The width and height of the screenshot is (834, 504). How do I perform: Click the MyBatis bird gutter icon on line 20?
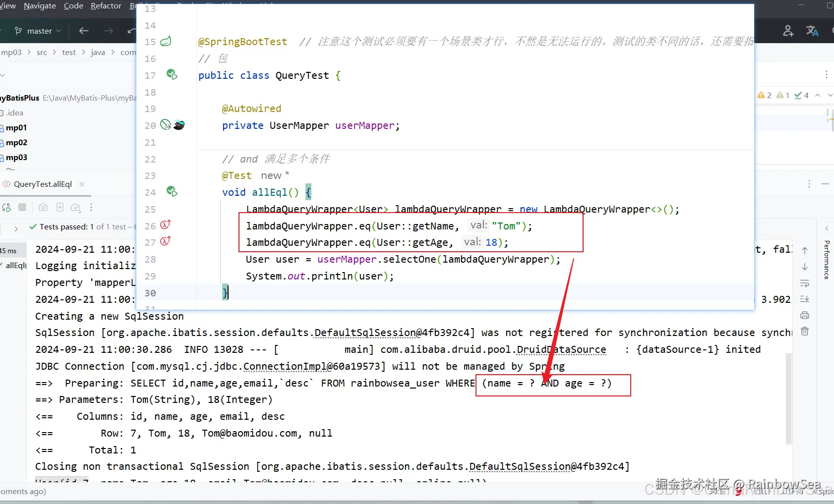(179, 125)
